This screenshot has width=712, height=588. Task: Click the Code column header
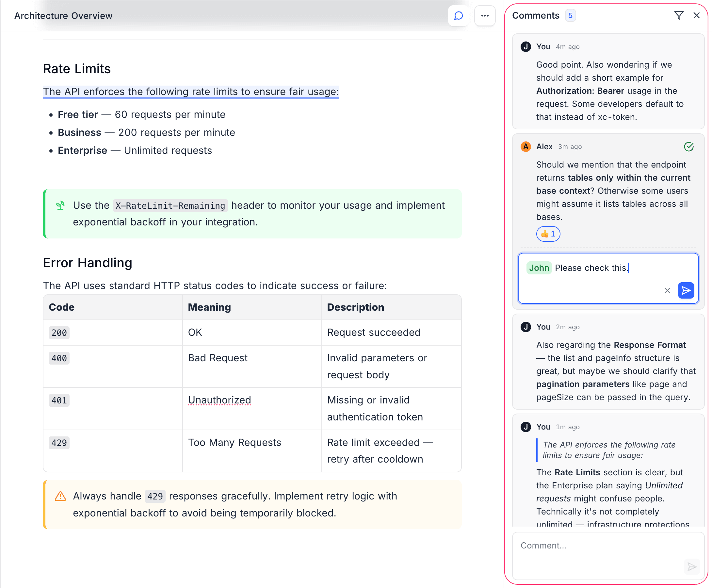coord(62,307)
